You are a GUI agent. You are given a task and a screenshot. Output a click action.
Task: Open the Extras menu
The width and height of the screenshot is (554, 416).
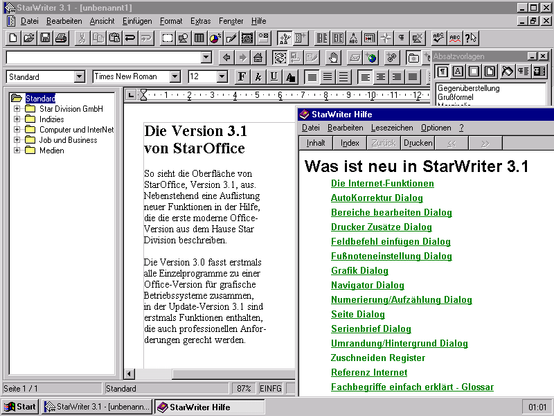[200, 21]
